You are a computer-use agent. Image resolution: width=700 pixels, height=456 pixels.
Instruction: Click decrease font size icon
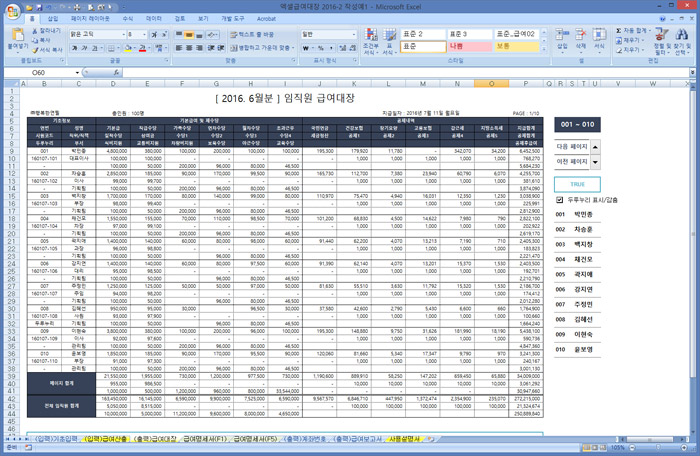164,34
